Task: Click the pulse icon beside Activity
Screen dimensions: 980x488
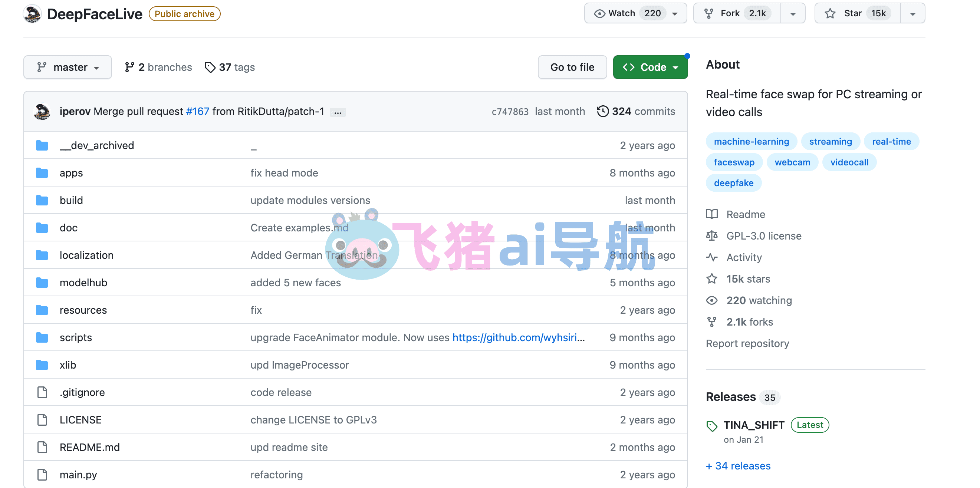Action: pos(712,257)
